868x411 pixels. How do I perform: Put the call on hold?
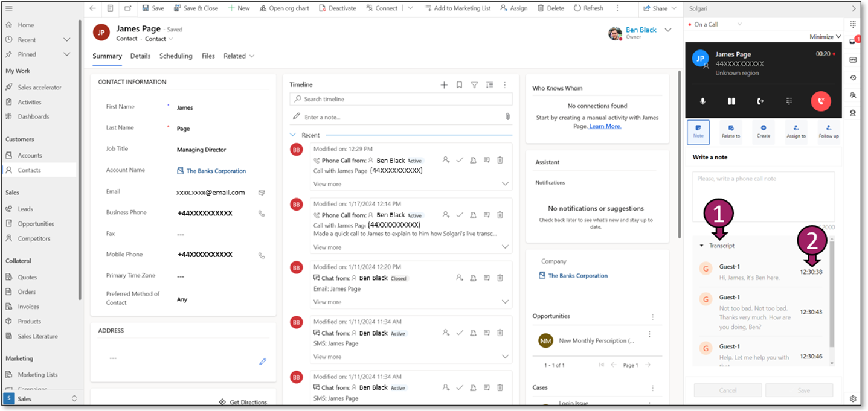point(732,101)
